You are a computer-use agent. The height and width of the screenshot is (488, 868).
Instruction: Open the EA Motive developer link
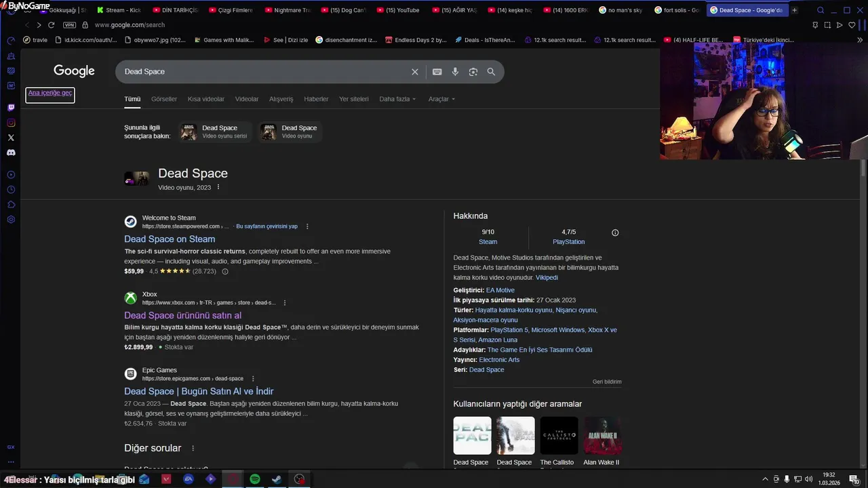500,290
